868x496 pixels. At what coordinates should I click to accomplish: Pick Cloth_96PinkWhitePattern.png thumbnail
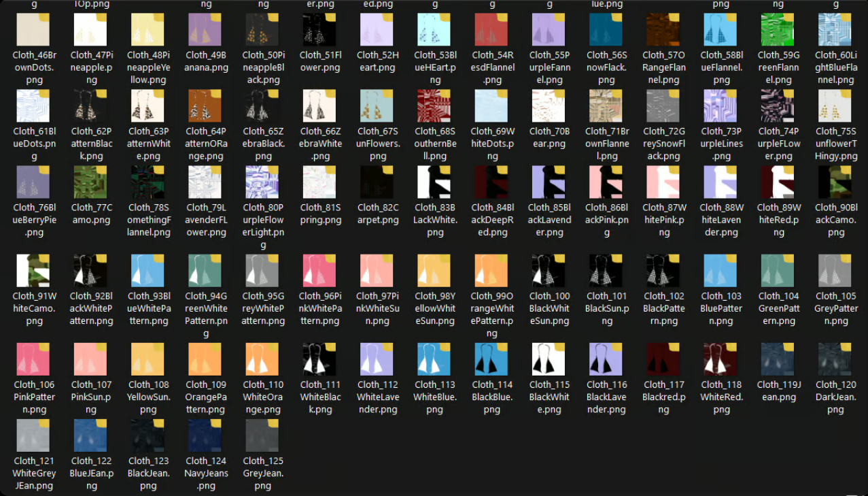point(319,271)
